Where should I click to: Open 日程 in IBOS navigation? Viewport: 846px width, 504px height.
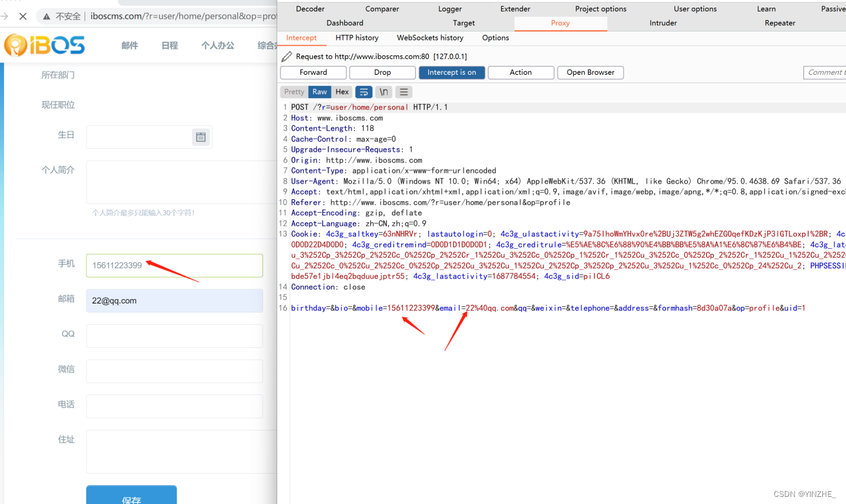[x=170, y=46]
